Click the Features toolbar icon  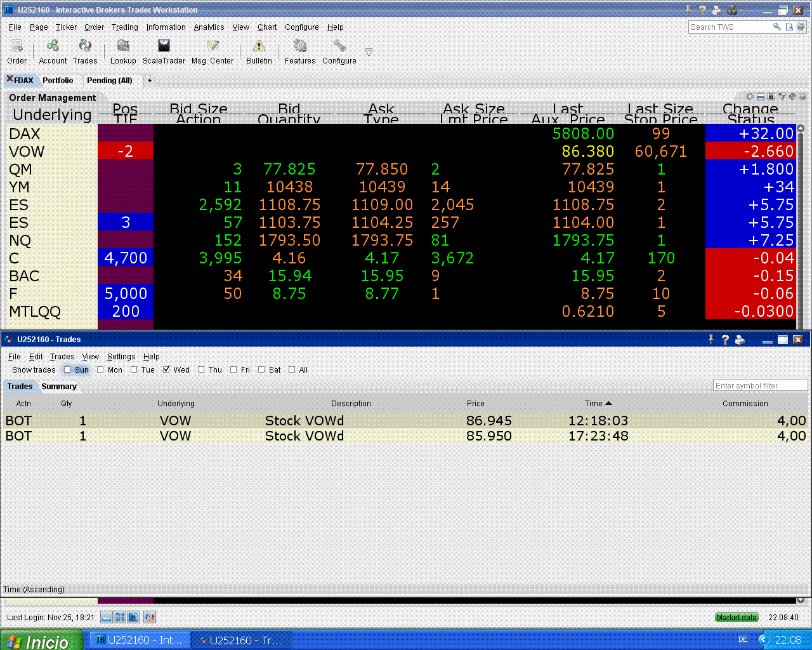point(300,46)
